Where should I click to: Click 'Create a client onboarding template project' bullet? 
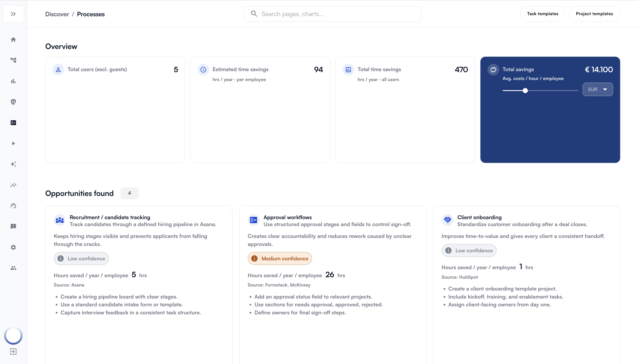[502, 289]
